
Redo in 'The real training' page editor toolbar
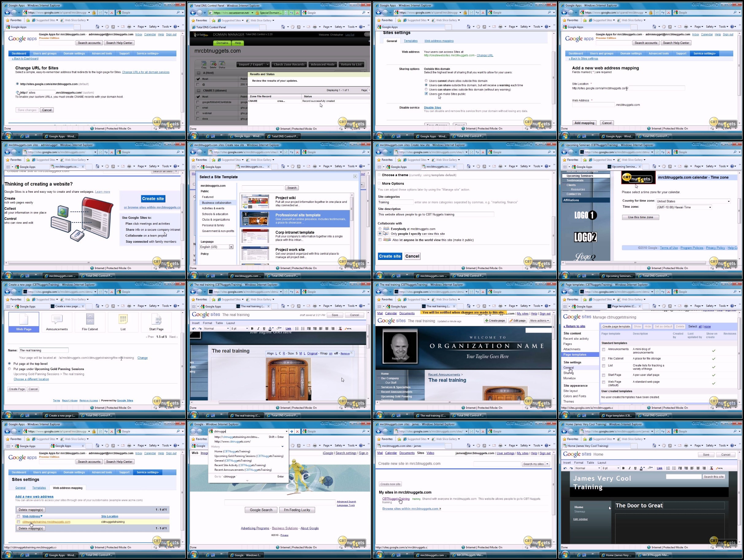click(x=200, y=329)
